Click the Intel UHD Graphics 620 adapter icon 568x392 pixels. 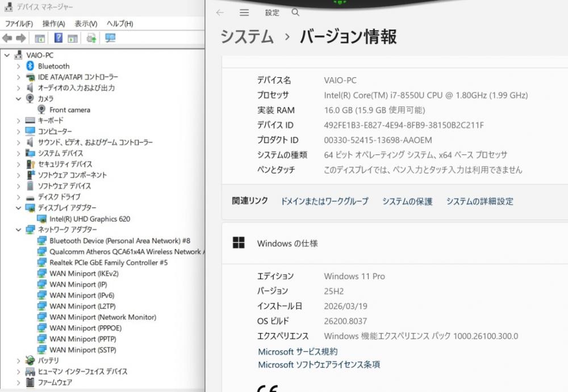tap(41, 218)
